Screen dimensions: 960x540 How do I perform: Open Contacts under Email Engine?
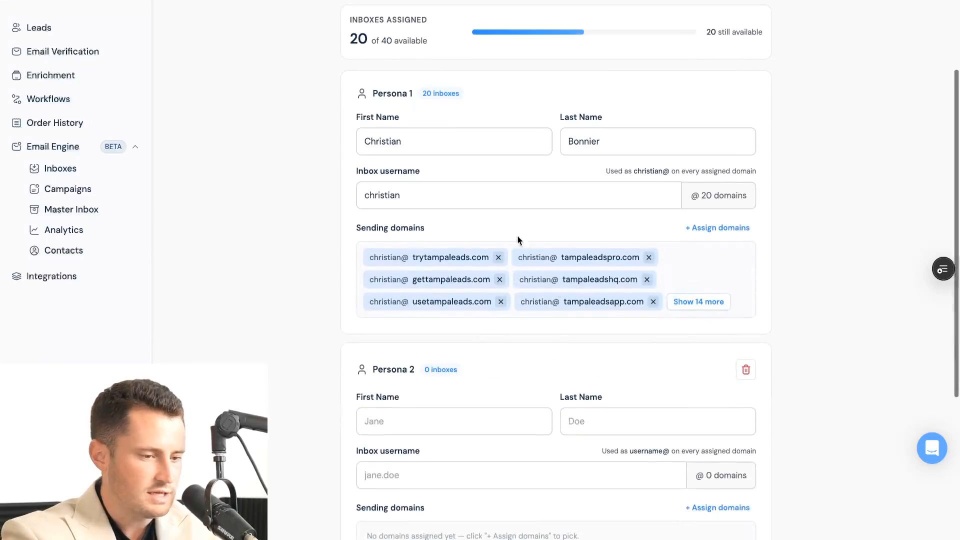[x=63, y=250]
